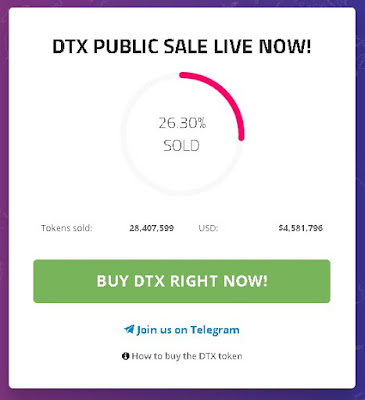The height and width of the screenshot is (400, 365).
Task: Click the words DTX token in help link
Action: point(221,356)
